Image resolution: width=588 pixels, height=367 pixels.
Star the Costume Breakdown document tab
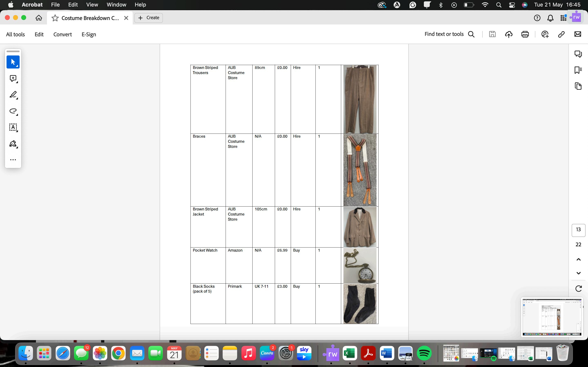coord(55,18)
